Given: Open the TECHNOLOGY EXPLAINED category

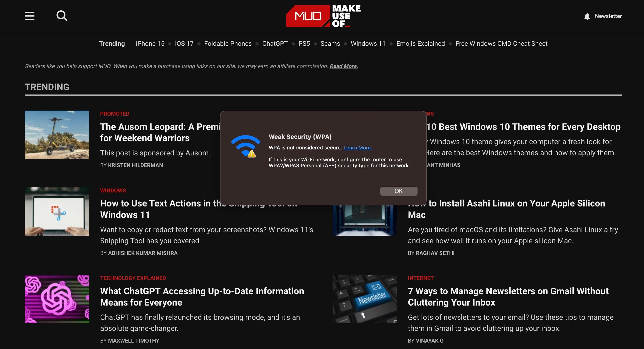Looking at the screenshot, I should tap(133, 278).
